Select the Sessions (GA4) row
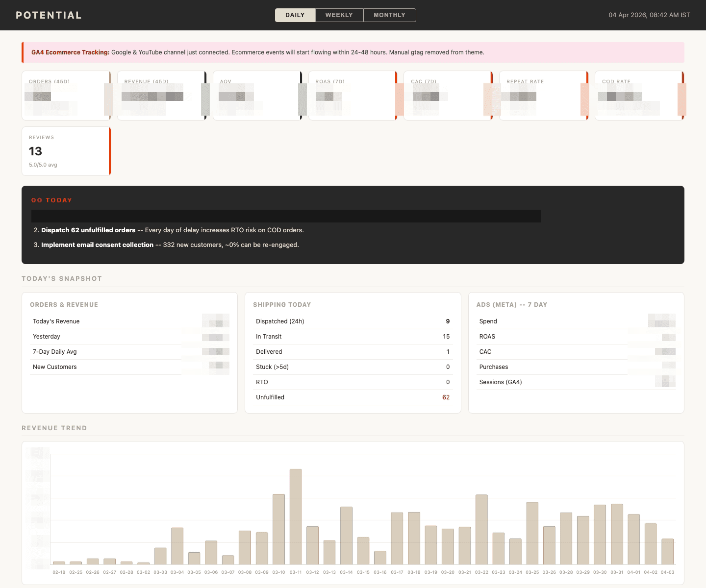The image size is (706, 588). [576, 382]
